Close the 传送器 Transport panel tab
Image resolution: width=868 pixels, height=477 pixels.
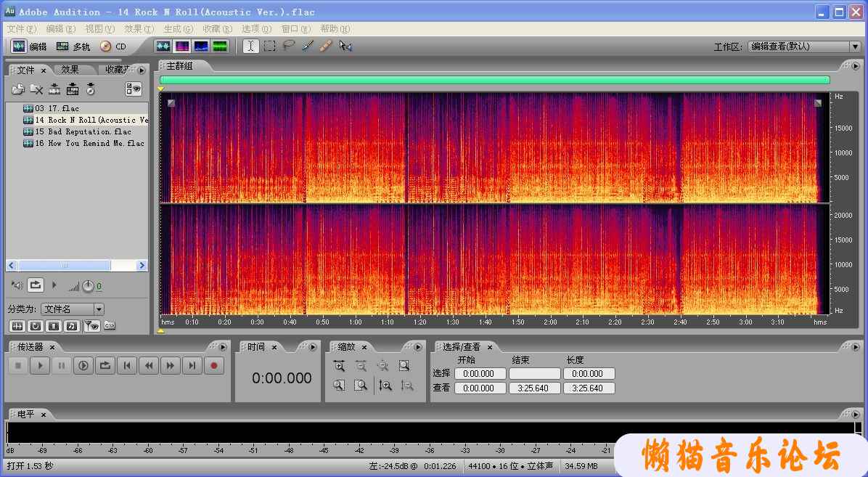pyautogui.click(x=52, y=347)
